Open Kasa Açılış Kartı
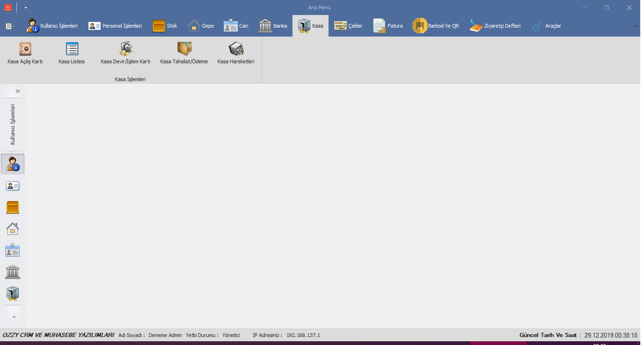Viewport: 644px width, 345px height. coord(25,53)
